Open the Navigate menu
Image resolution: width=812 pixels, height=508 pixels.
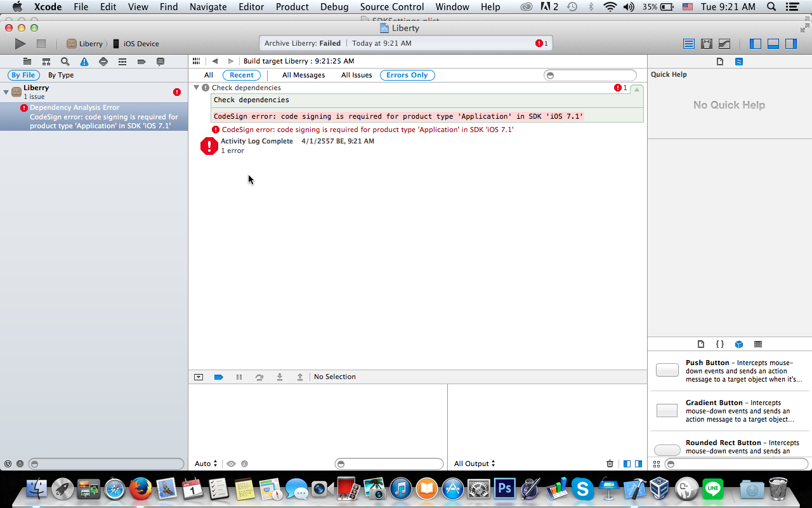click(x=208, y=7)
